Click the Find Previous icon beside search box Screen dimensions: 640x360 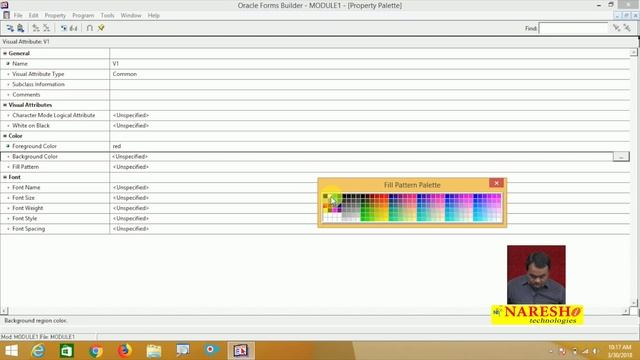coord(627,28)
